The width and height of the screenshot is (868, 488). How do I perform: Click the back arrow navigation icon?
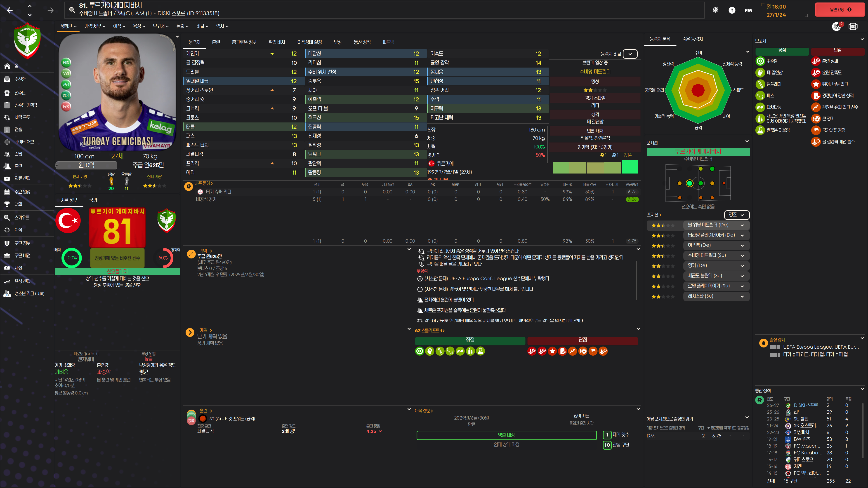tap(10, 10)
